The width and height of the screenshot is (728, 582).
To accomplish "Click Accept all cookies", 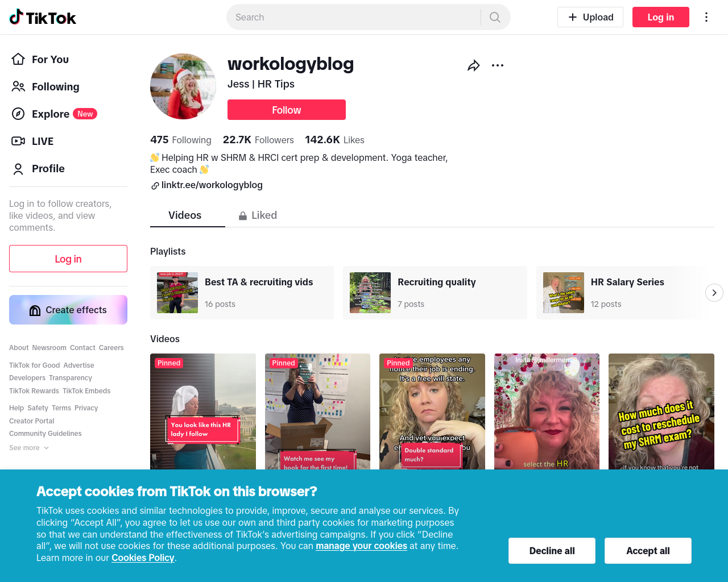I will pyautogui.click(x=648, y=551).
